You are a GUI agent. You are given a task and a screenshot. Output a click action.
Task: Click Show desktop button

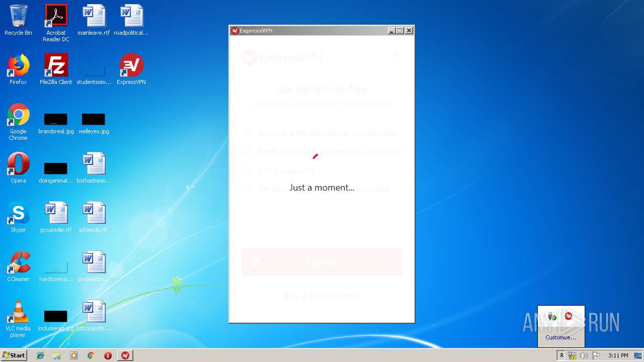tap(638, 355)
